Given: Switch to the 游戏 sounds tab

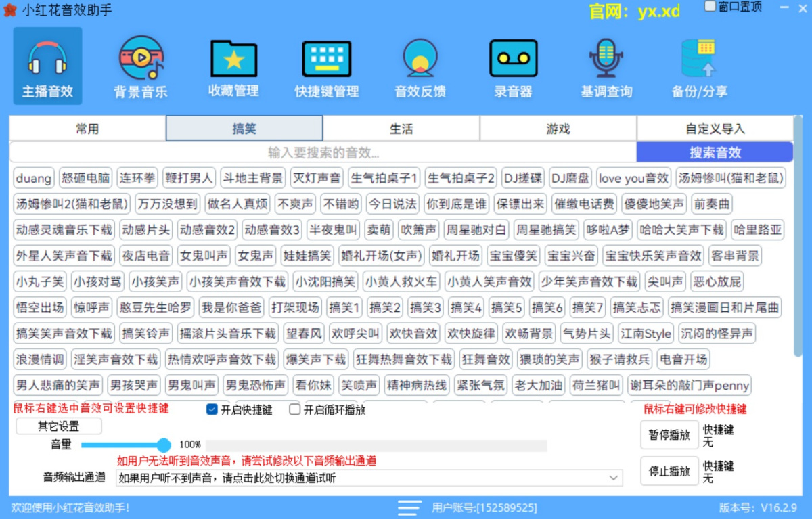Looking at the screenshot, I should pyautogui.click(x=558, y=128).
